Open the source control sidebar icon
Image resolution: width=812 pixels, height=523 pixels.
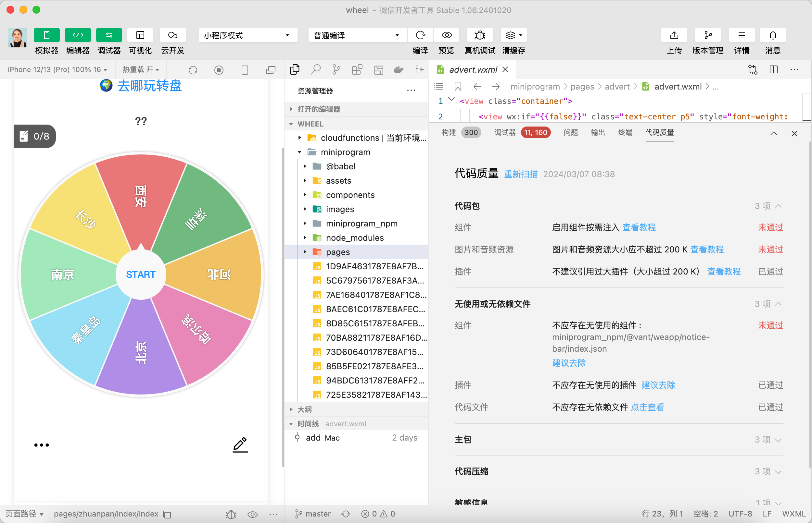pyautogui.click(x=336, y=70)
